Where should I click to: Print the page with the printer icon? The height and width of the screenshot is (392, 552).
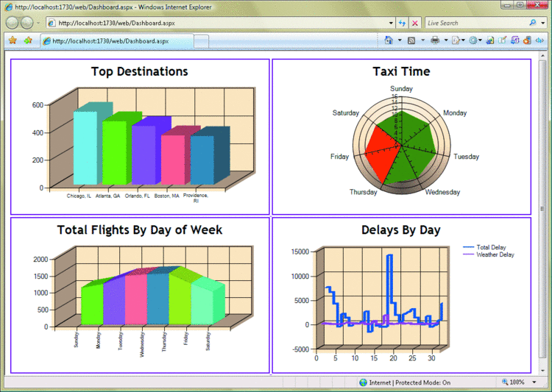(x=435, y=40)
